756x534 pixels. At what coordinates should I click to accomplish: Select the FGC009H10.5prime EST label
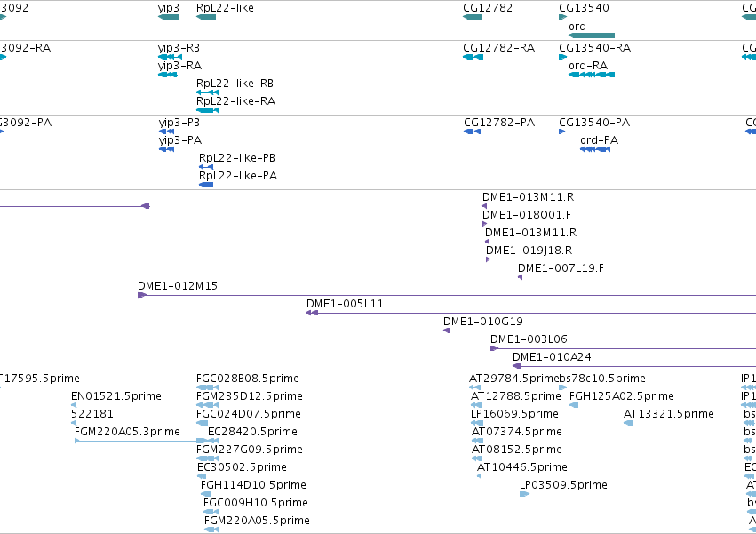click(x=256, y=504)
